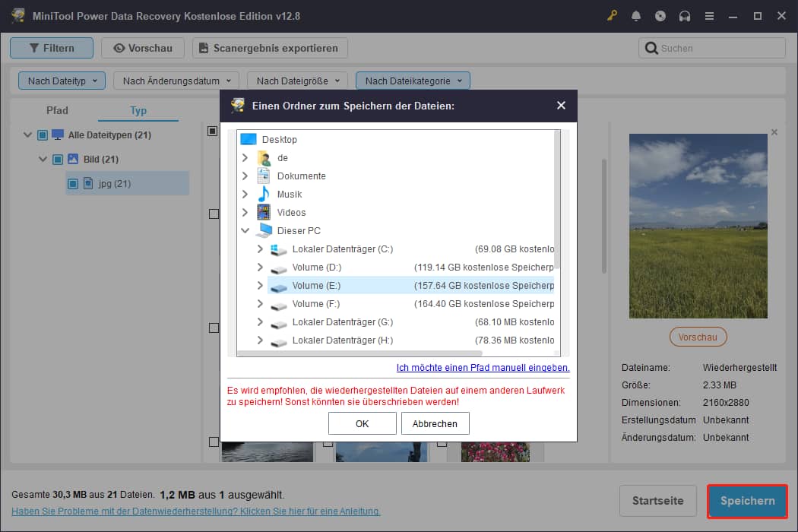Expand the Dokumente folder node
Image resolution: width=798 pixels, height=532 pixels.
point(245,176)
